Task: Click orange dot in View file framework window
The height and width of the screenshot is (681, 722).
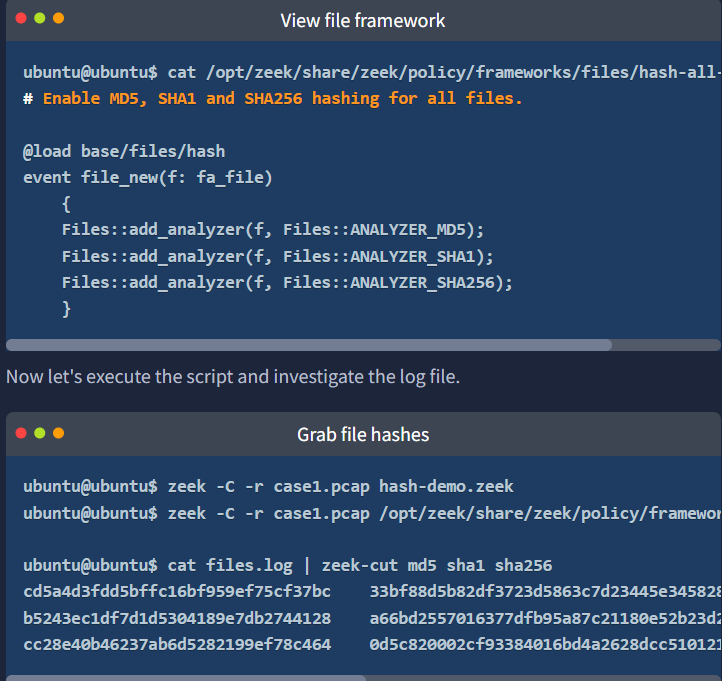Action: [x=58, y=18]
